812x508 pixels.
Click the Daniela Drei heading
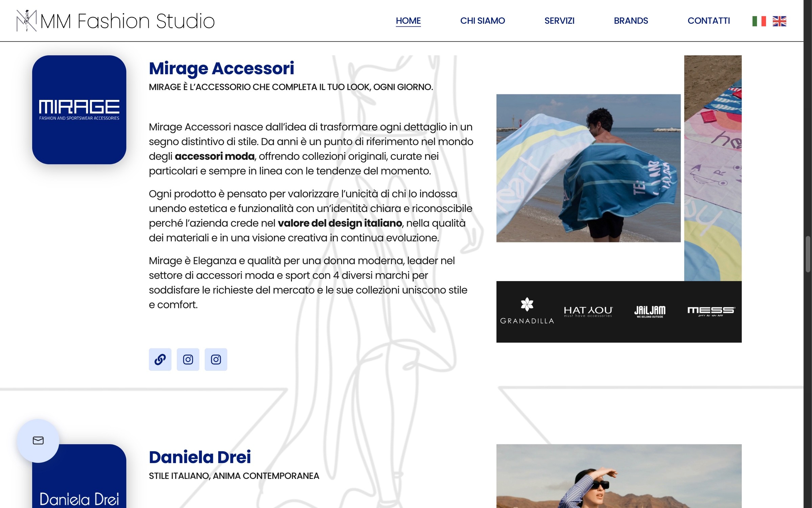[200, 457]
